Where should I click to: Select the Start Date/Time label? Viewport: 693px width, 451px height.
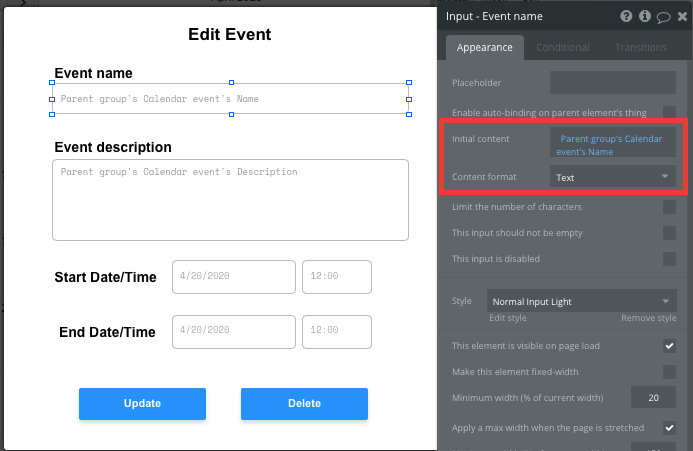coord(105,277)
